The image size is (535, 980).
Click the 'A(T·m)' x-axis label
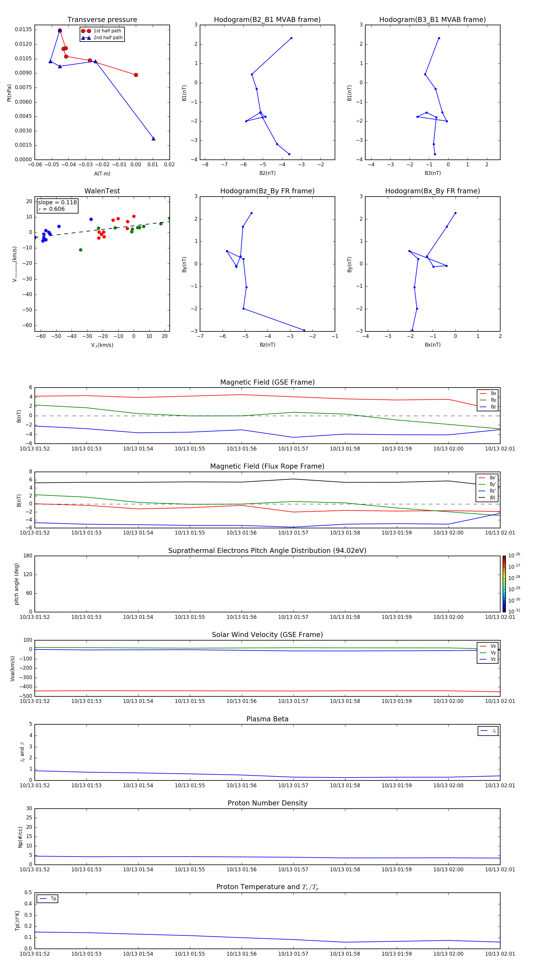(102, 174)
